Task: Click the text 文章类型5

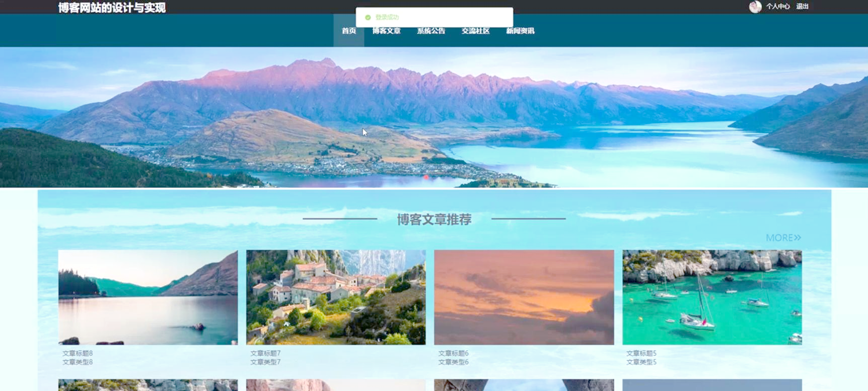Action: pyautogui.click(x=641, y=362)
